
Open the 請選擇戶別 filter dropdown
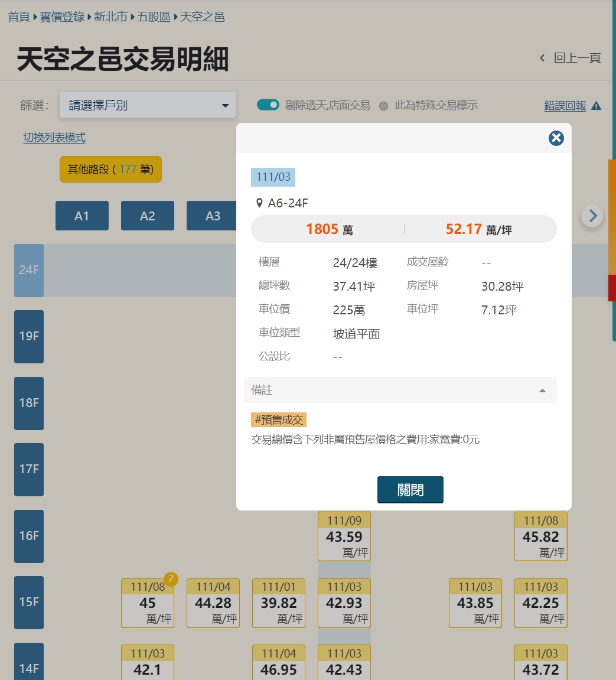(x=147, y=104)
